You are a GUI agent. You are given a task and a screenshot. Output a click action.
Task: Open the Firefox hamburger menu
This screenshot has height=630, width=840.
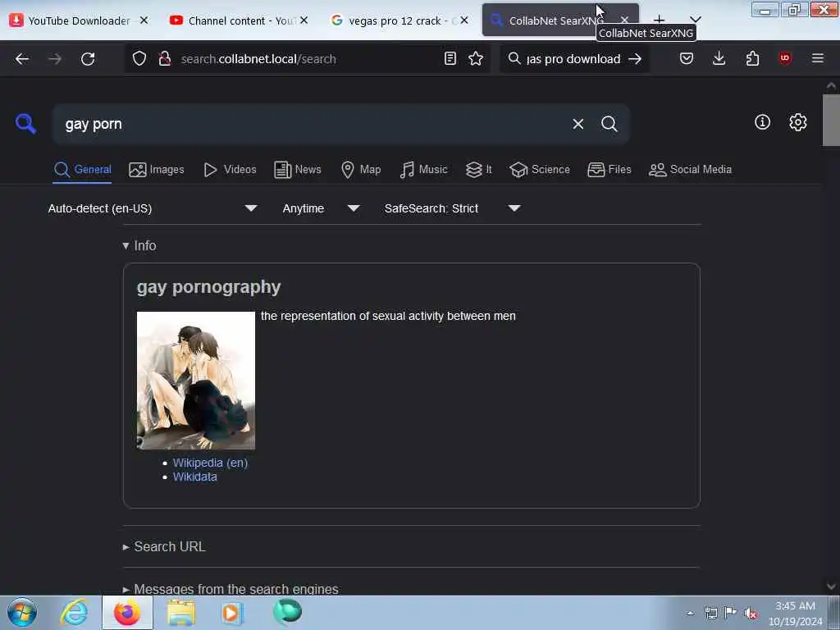point(818,58)
